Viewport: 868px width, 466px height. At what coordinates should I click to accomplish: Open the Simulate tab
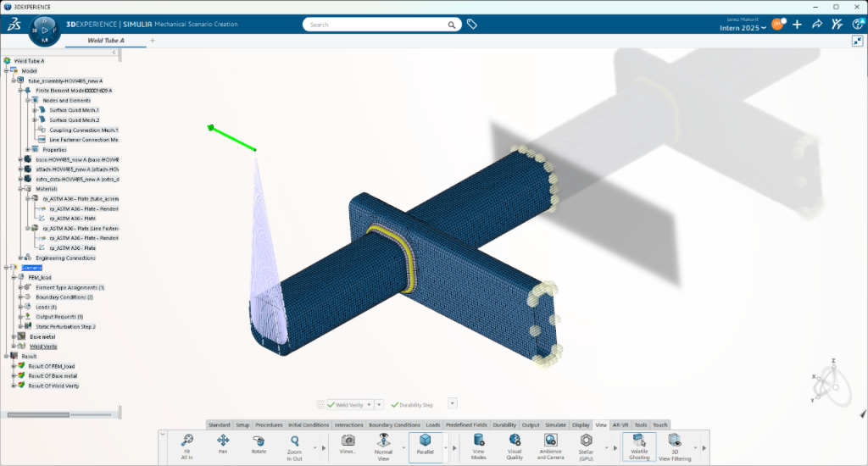coord(555,425)
